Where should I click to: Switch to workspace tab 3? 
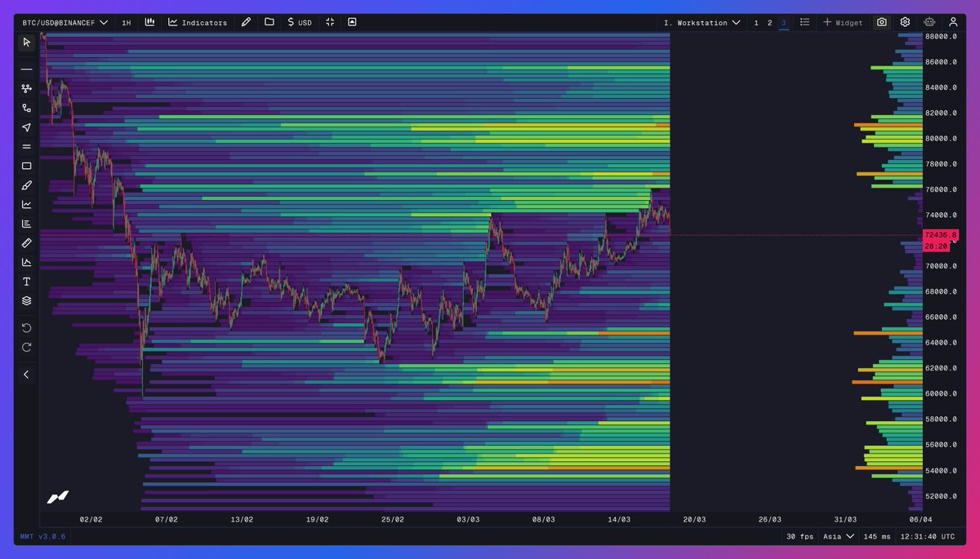pos(783,23)
